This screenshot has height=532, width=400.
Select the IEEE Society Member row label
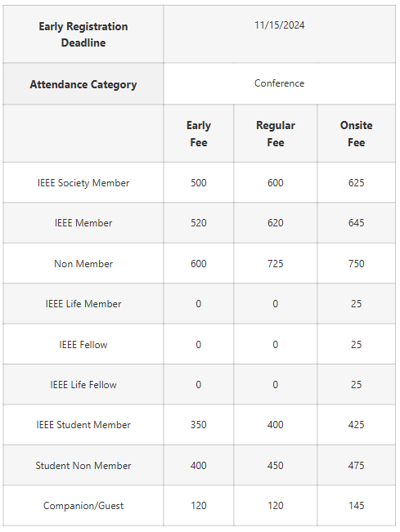point(83,183)
